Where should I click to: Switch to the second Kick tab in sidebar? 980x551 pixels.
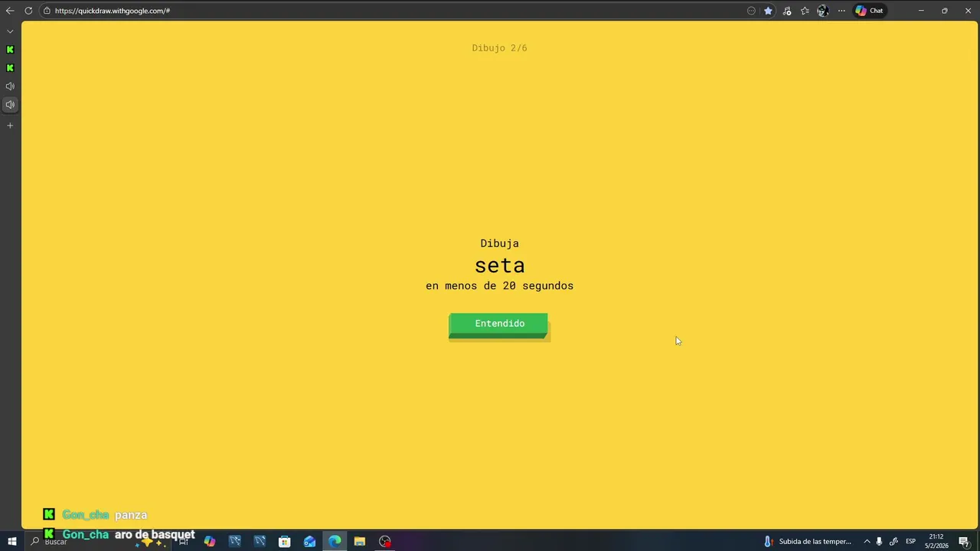[x=10, y=68]
